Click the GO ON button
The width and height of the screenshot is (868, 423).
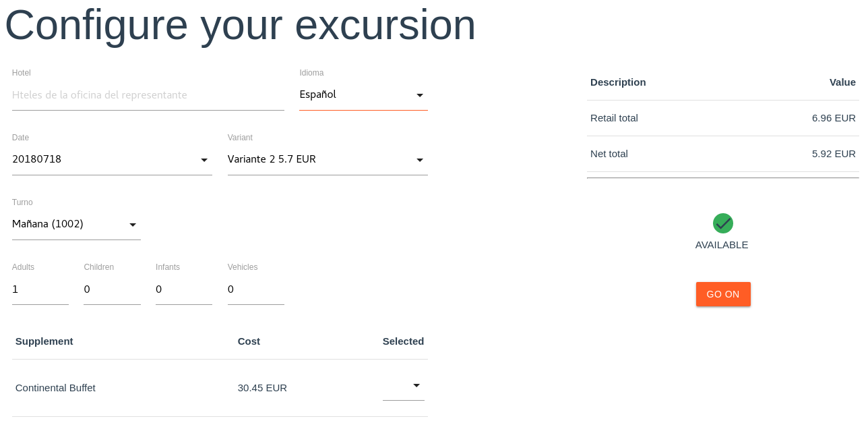723,294
